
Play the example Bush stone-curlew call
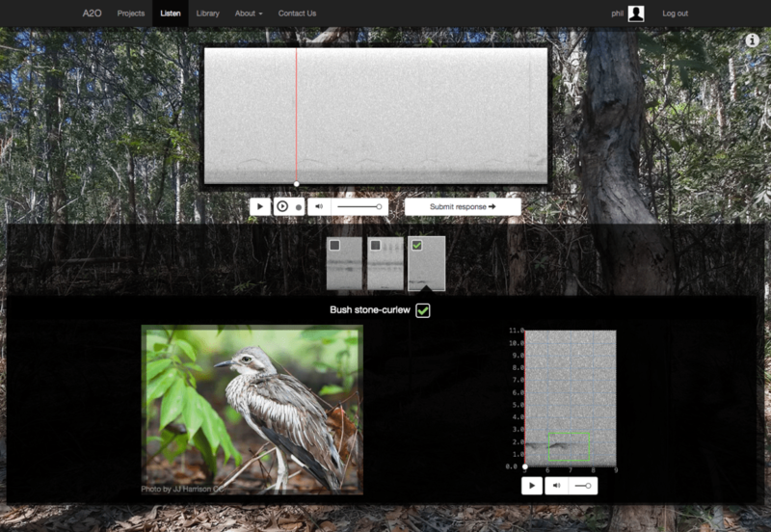click(x=532, y=486)
